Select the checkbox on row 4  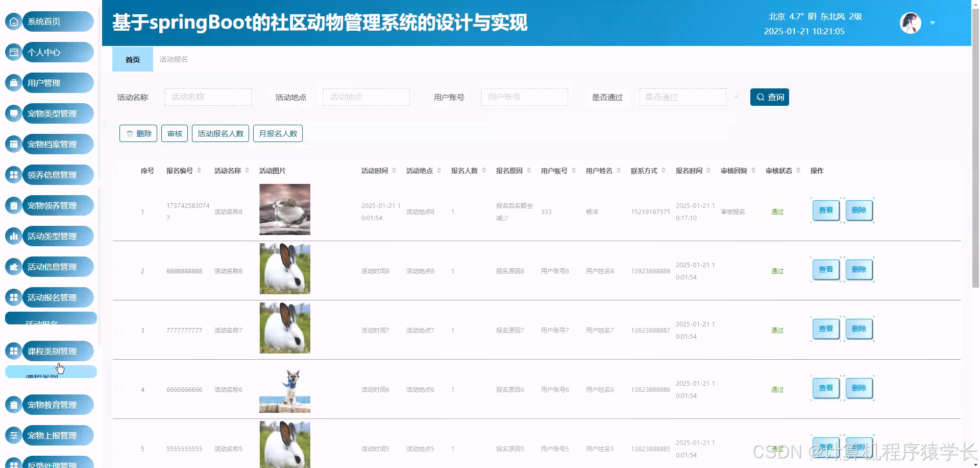(119, 389)
